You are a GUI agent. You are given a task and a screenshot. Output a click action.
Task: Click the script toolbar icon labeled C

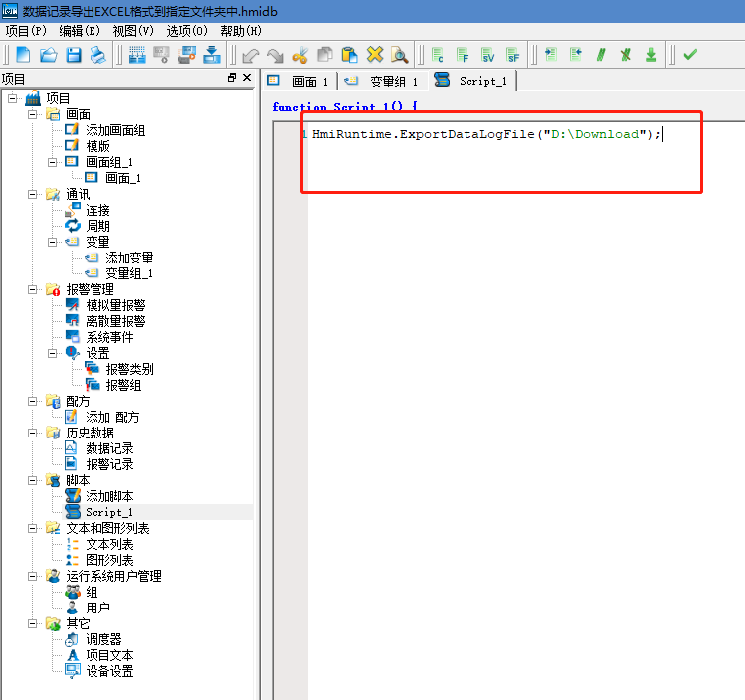point(438,55)
